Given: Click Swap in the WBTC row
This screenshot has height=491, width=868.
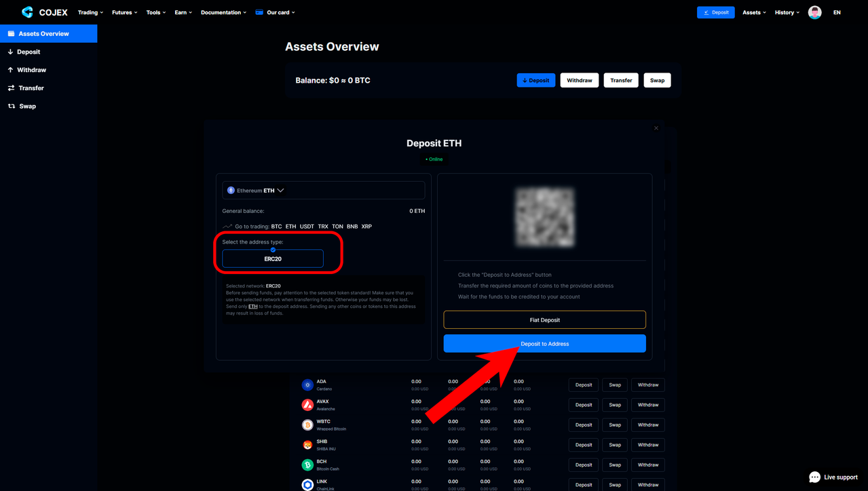Looking at the screenshot, I should click(x=615, y=425).
